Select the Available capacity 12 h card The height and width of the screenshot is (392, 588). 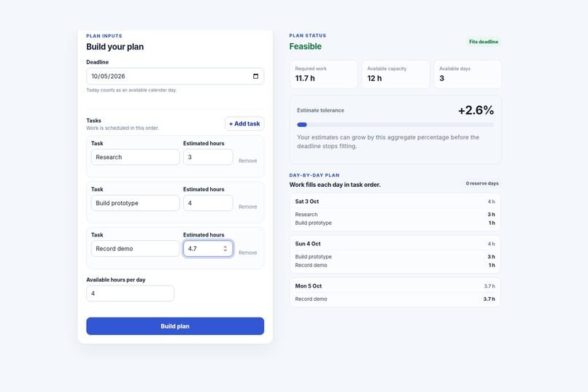pyautogui.click(x=395, y=74)
